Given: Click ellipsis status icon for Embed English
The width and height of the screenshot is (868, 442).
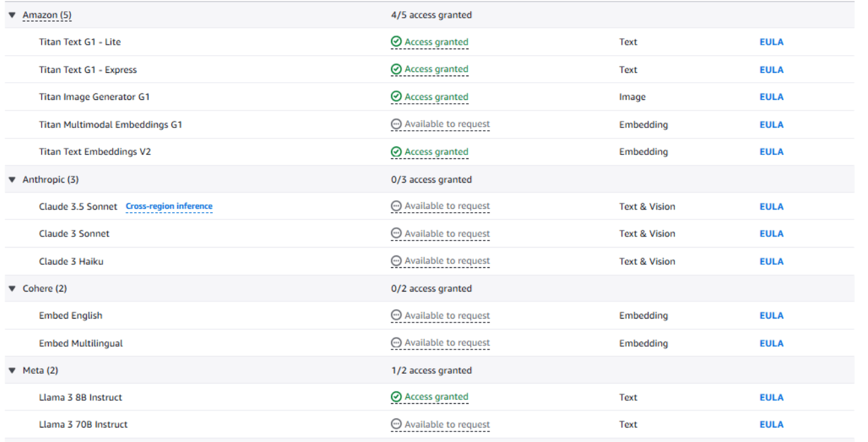Looking at the screenshot, I should (x=396, y=316).
